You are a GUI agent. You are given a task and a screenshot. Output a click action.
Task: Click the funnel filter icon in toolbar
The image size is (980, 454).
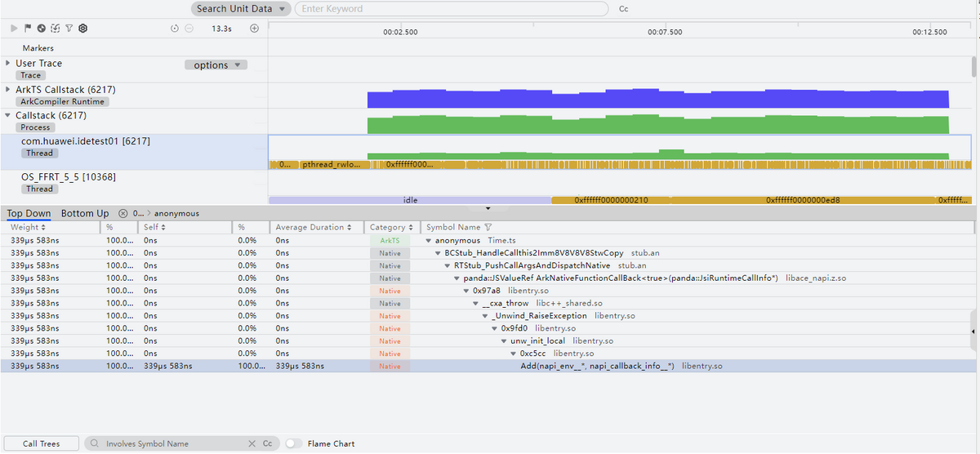click(69, 28)
